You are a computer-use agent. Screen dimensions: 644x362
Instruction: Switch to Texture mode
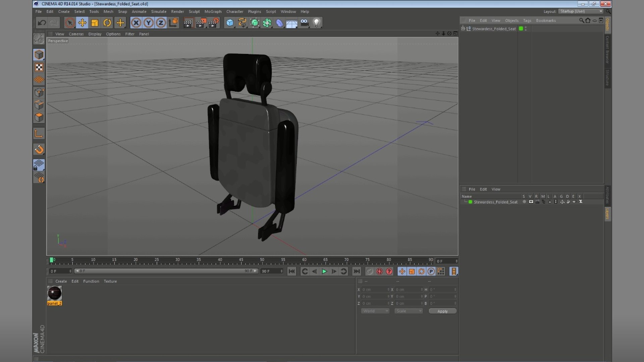tap(39, 67)
